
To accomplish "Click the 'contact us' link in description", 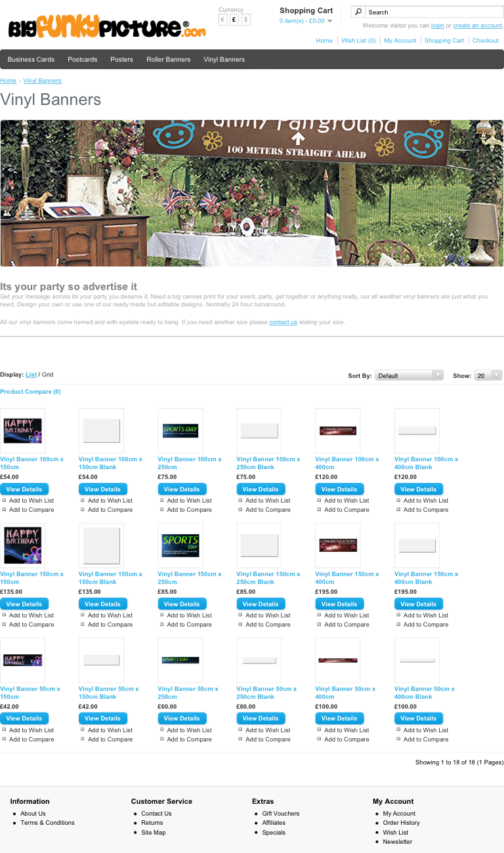I will click(283, 322).
